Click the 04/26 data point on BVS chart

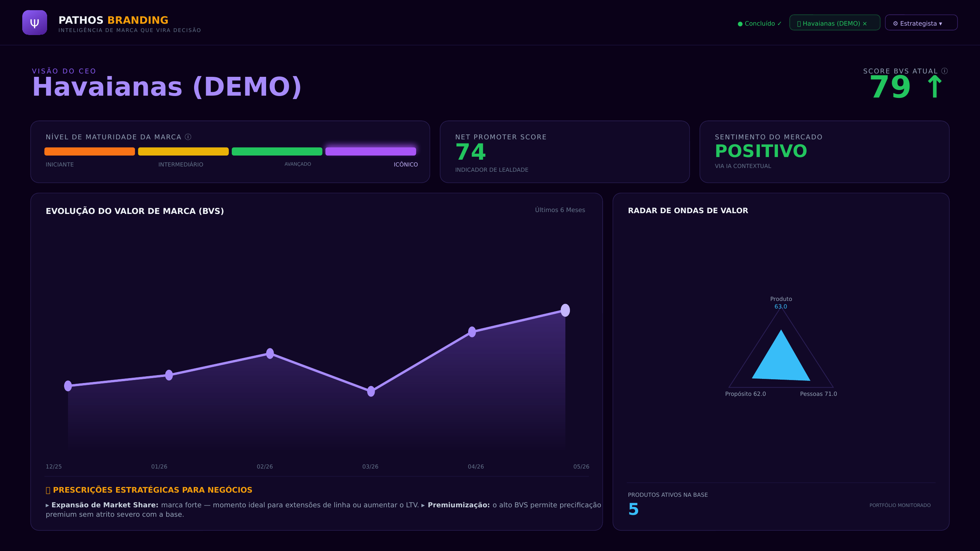(x=472, y=332)
